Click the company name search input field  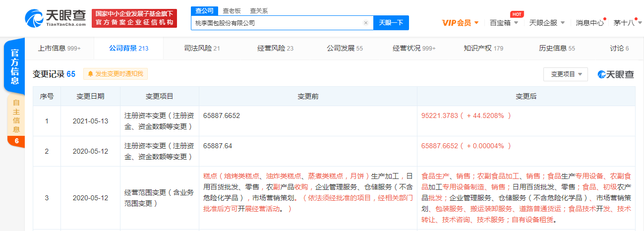pos(278,23)
